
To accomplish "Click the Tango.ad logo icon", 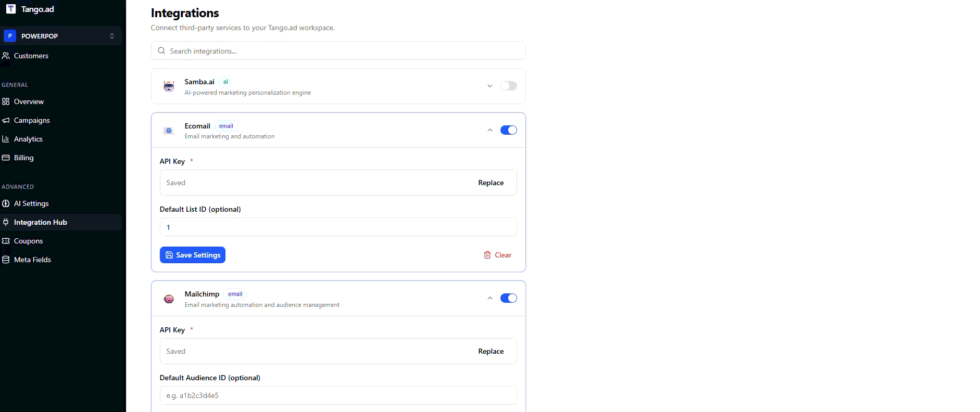I will (11, 9).
